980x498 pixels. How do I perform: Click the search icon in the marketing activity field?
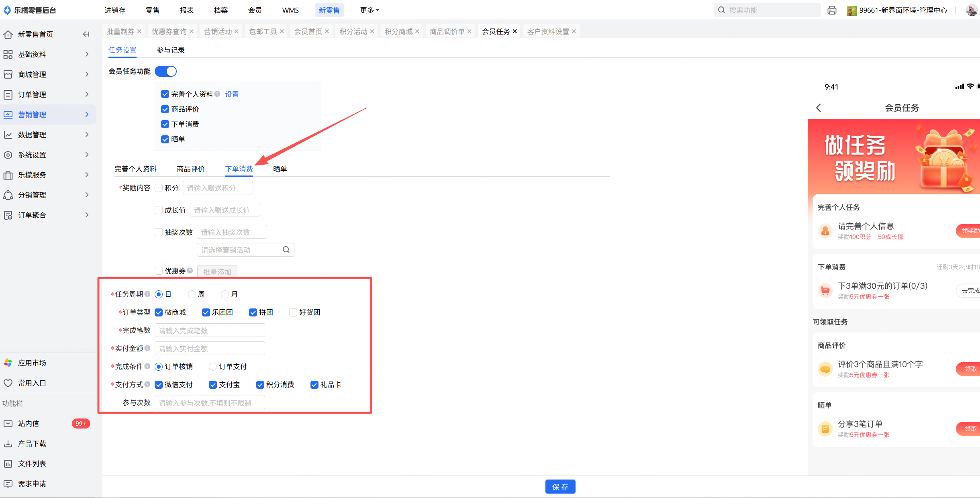(x=286, y=250)
